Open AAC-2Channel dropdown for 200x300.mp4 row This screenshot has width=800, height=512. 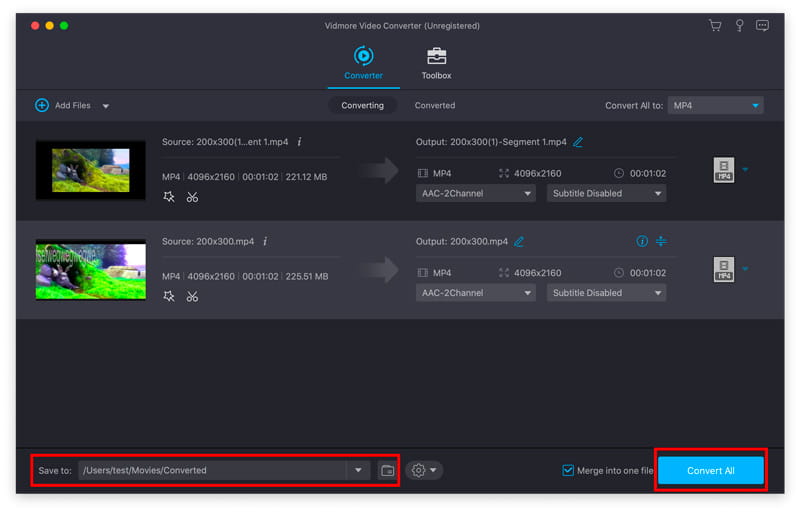tap(476, 293)
